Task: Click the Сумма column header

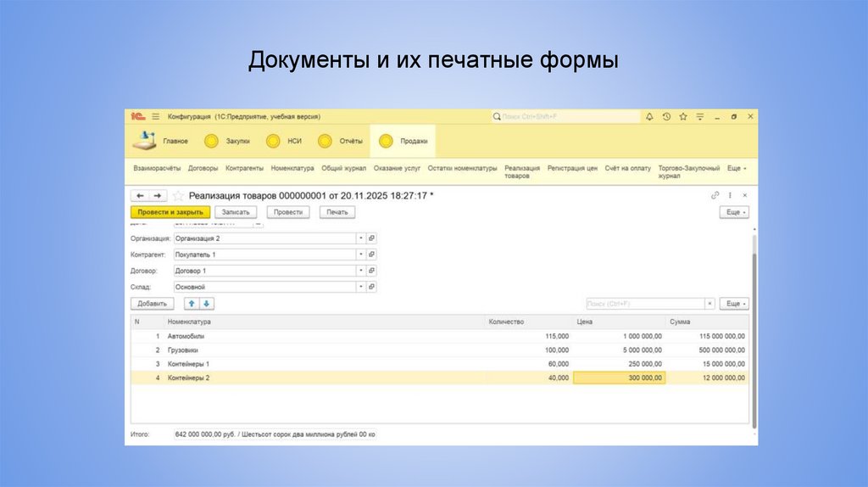Action: click(x=708, y=322)
